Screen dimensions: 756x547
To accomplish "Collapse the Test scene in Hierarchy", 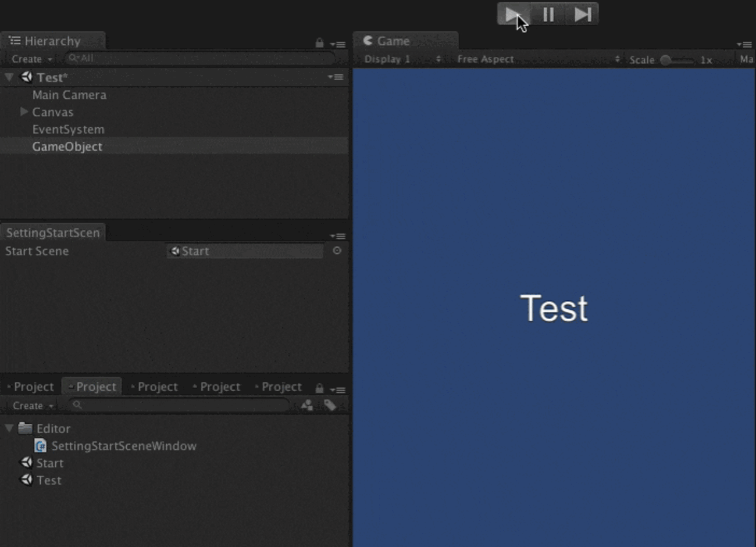I will pyautogui.click(x=9, y=77).
